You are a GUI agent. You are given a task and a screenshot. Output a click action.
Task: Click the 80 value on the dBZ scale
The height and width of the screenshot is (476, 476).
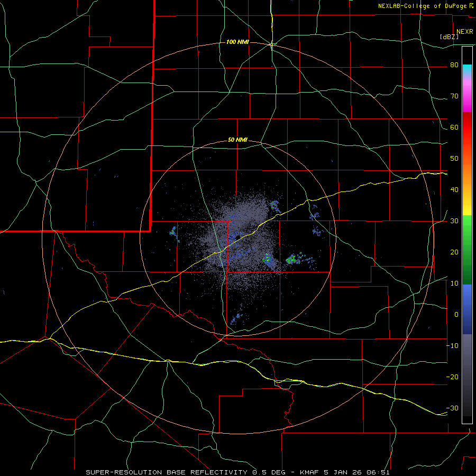coord(454,65)
